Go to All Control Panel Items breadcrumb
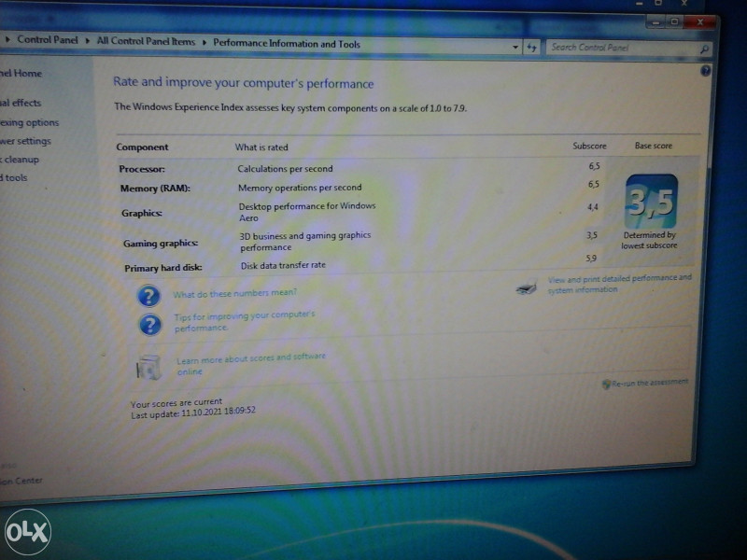This screenshot has width=747, height=560. click(x=147, y=41)
